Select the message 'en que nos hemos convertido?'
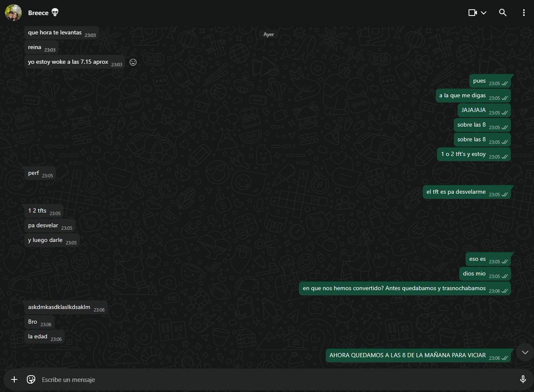This screenshot has width=534, height=392. pyautogui.click(x=405, y=288)
